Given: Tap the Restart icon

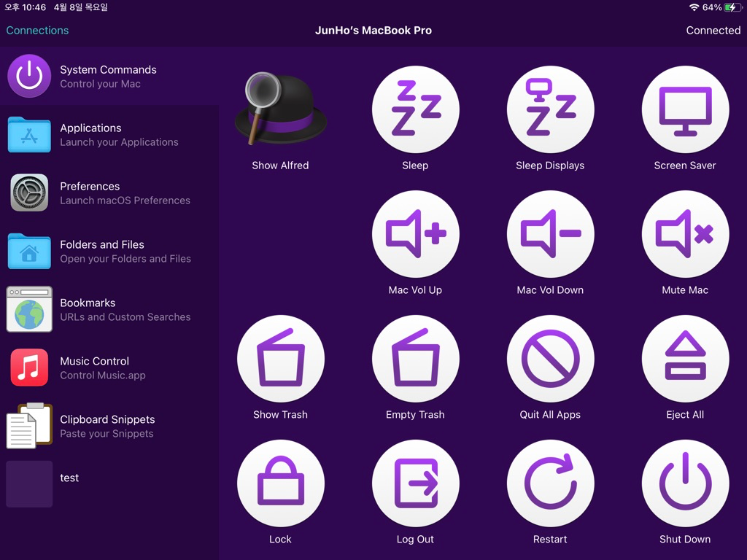Looking at the screenshot, I should [x=550, y=483].
